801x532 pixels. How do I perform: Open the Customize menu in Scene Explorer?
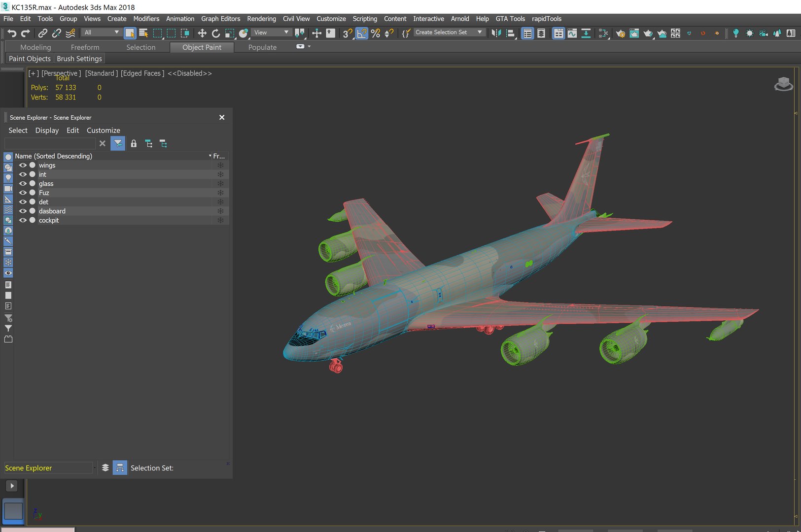pos(104,131)
